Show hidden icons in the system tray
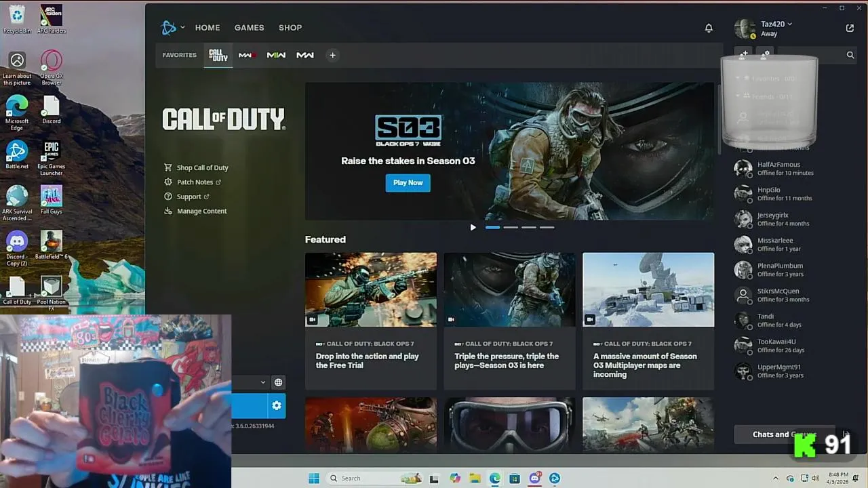The image size is (868, 488). coord(776,478)
